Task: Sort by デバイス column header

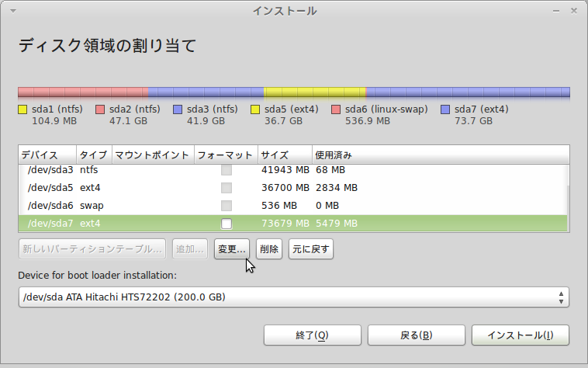Action: click(47, 154)
